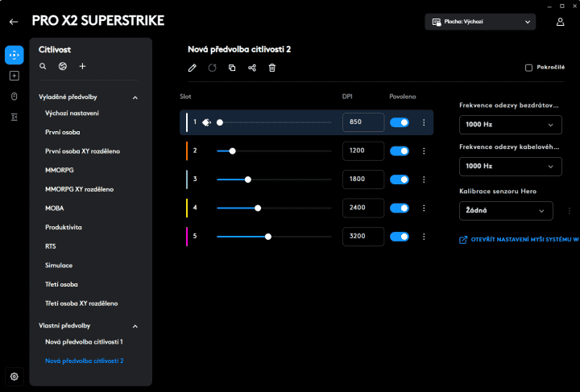Open the fourth sidebar list icon
Viewport: 580px width, 392px height.
[x=14, y=118]
